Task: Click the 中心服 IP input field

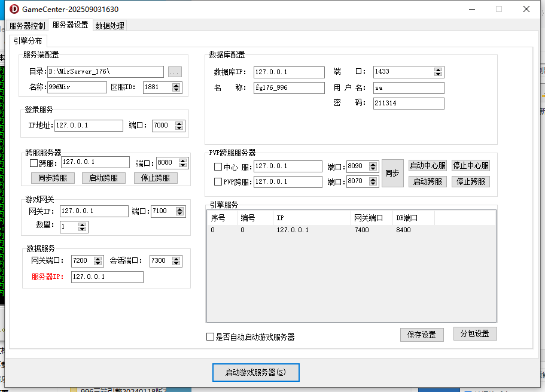Action: click(x=288, y=166)
